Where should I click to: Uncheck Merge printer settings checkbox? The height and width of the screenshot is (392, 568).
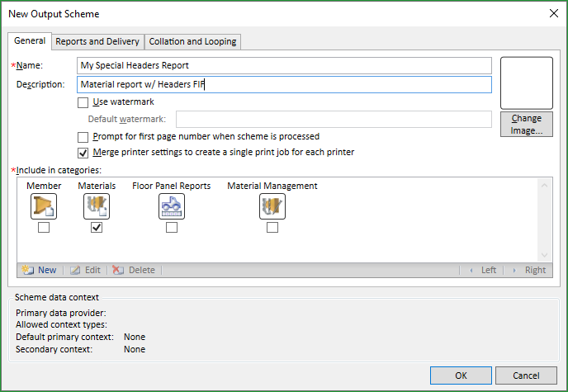coord(83,153)
